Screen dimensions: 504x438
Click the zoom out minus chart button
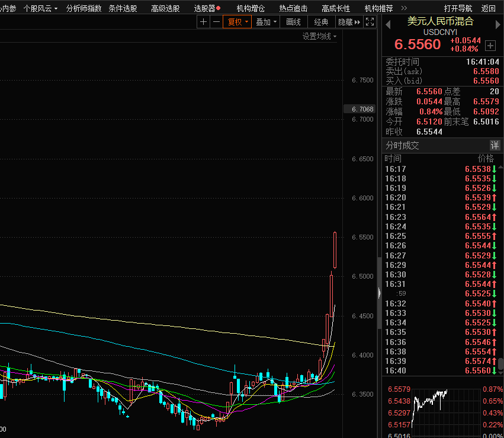216,22
